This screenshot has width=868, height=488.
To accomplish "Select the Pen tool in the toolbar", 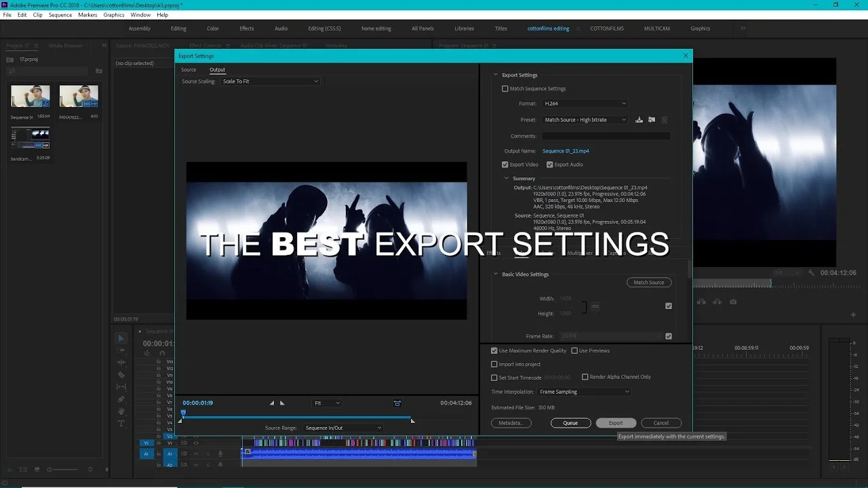I will click(x=121, y=399).
